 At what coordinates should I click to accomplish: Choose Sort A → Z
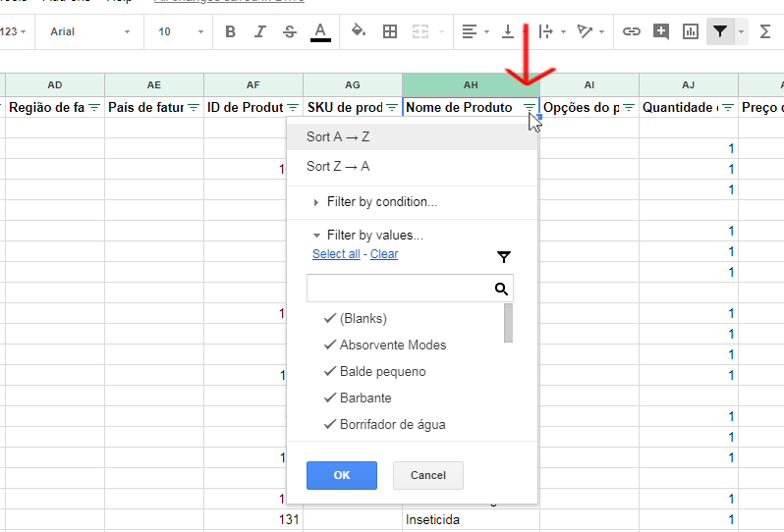coord(338,136)
